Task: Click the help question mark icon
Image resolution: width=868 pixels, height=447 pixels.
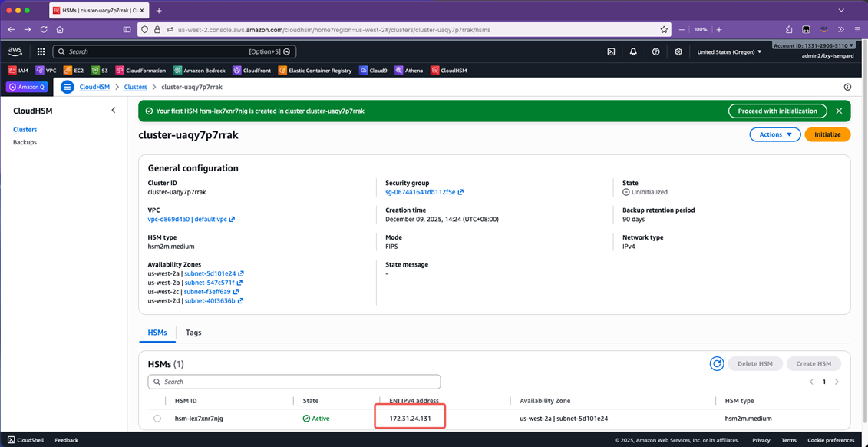Action: tap(655, 51)
